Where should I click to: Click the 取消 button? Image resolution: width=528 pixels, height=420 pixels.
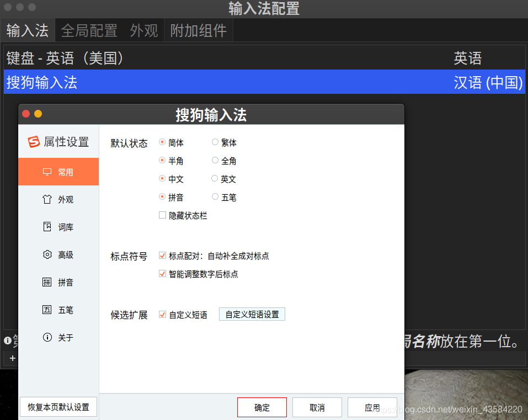317,407
